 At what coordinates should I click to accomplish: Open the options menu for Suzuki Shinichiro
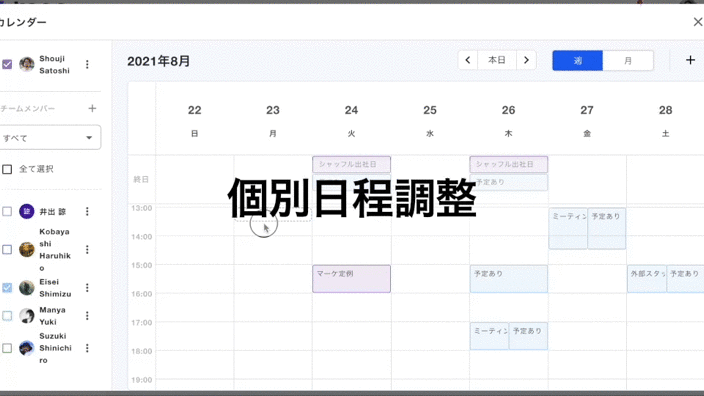click(87, 348)
